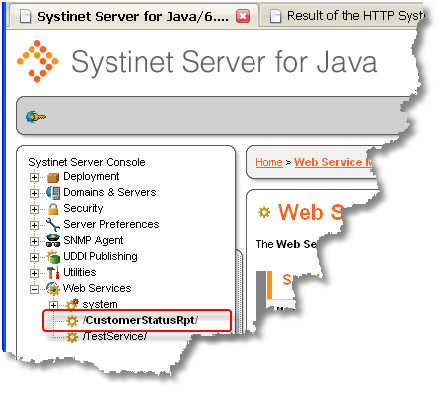Open the Home breadcrumb link
Image resolution: width=439 pixels, height=395 pixels.
coord(269,162)
